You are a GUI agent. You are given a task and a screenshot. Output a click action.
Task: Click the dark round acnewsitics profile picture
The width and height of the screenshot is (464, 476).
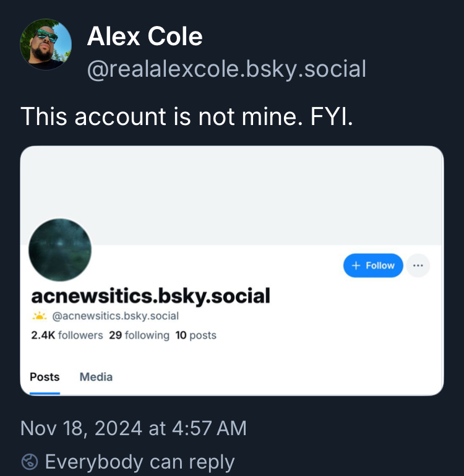(x=60, y=250)
